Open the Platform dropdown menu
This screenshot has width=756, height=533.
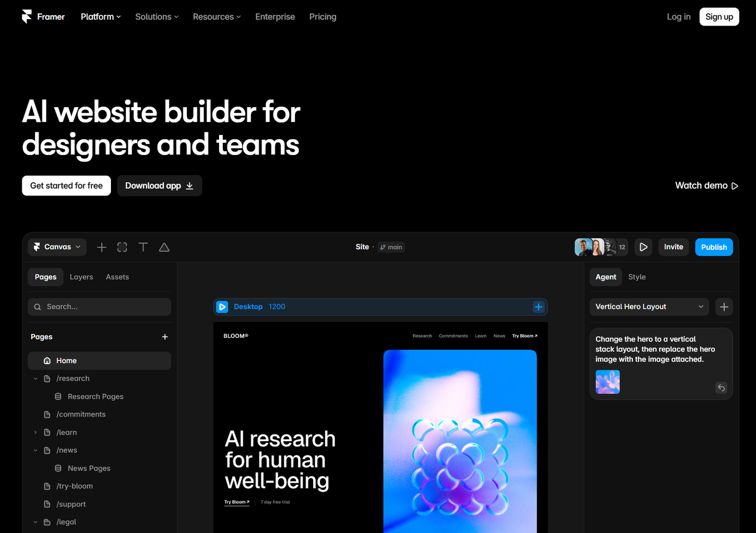[x=101, y=17]
